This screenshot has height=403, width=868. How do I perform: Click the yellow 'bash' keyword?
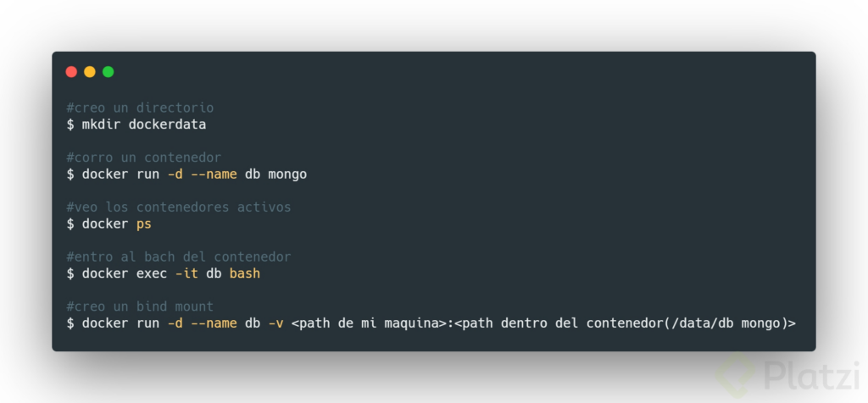coord(245,273)
